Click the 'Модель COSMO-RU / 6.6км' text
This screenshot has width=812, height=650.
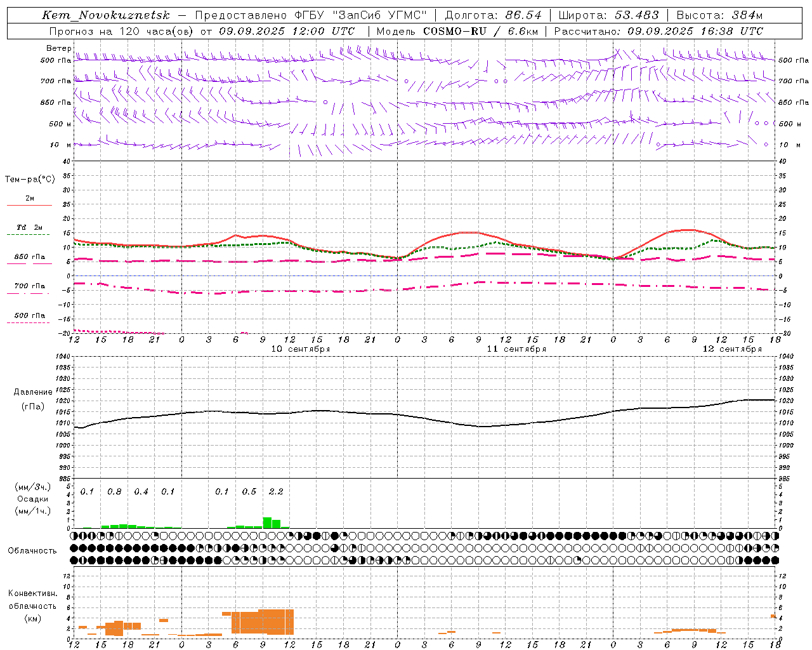(457, 31)
